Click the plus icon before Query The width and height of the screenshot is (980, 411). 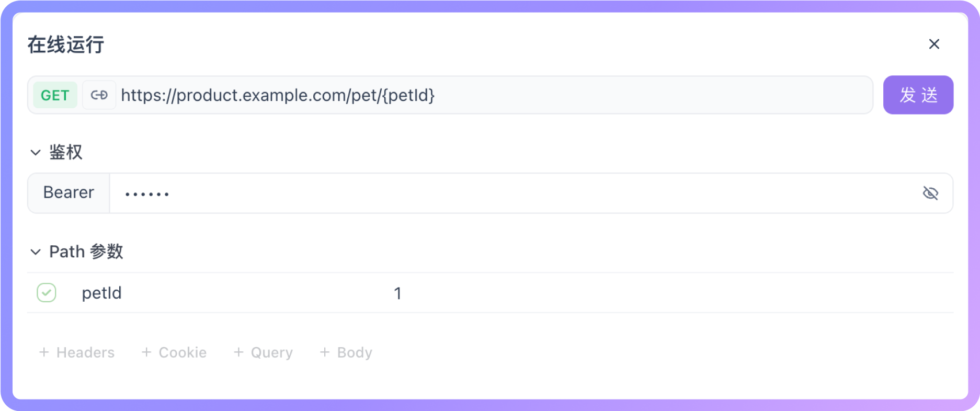click(238, 352)
